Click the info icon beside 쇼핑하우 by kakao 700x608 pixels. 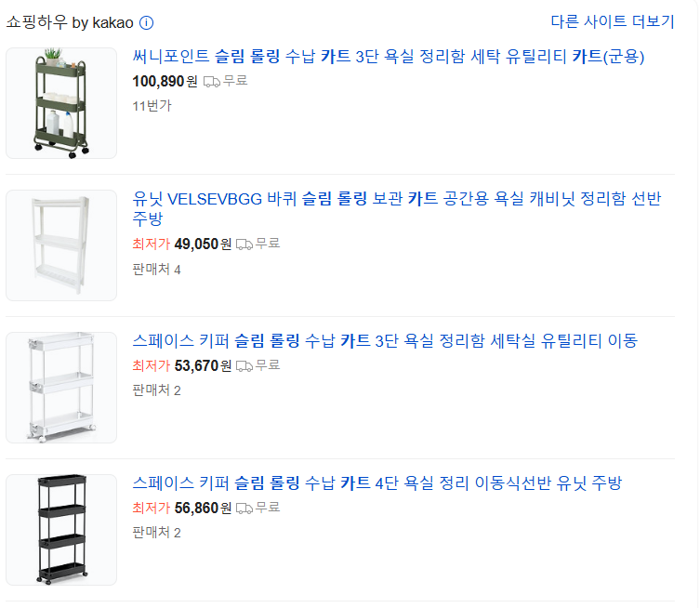click(x=147, y=22)
